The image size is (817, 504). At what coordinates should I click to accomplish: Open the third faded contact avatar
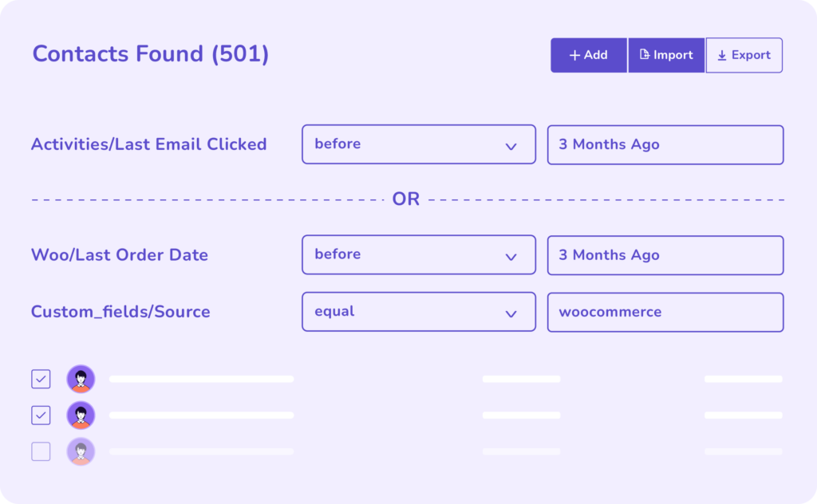point(81,451)
